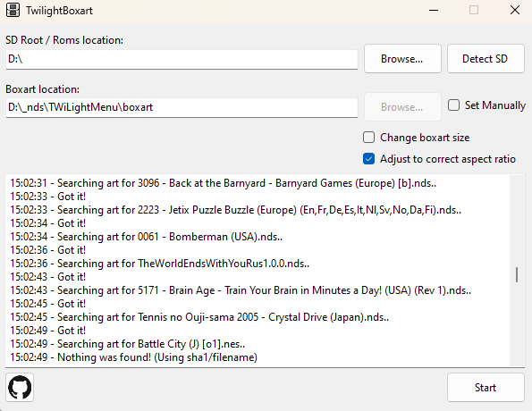Click the Start button

click(486, 387)
